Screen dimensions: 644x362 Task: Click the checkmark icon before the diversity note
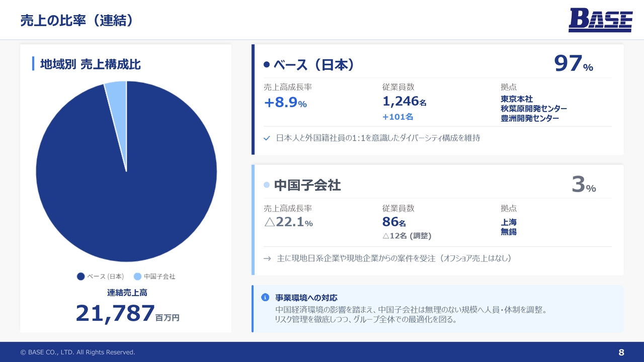[267, 138]
